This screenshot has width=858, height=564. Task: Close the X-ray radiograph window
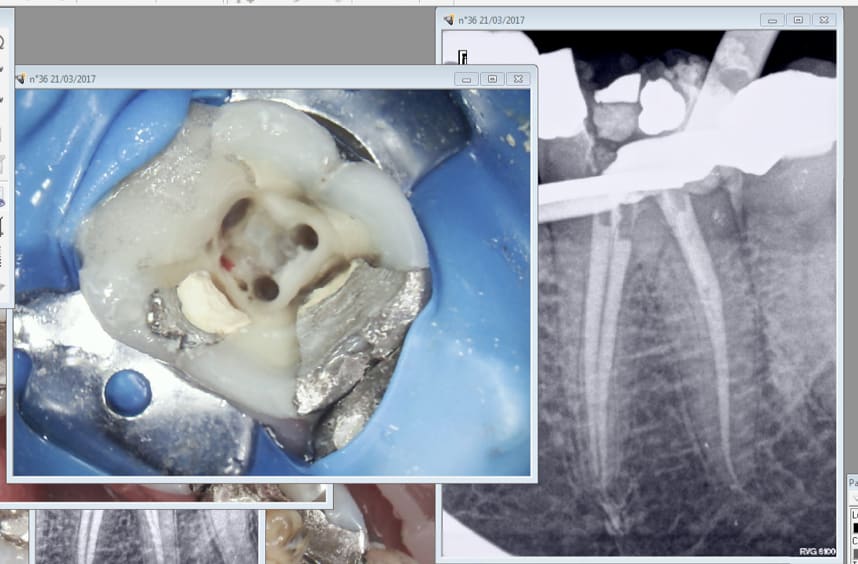(x=823, y=20)
